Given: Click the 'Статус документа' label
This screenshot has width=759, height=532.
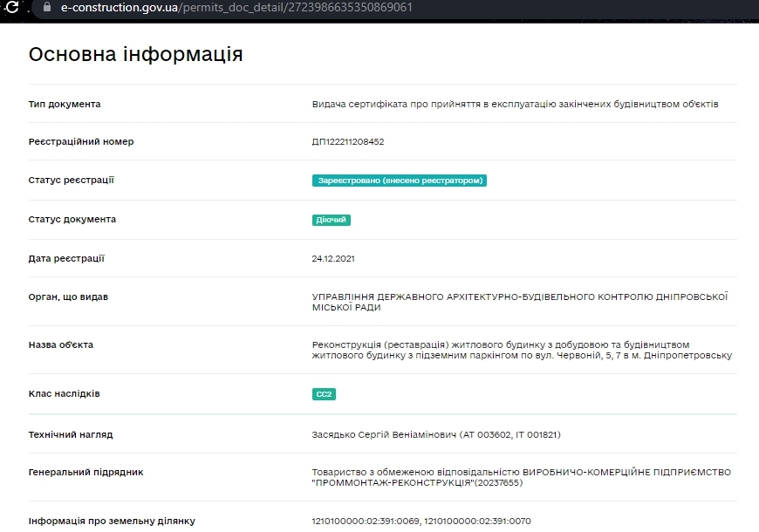Looking at the screenshot, I should (72, 219).
